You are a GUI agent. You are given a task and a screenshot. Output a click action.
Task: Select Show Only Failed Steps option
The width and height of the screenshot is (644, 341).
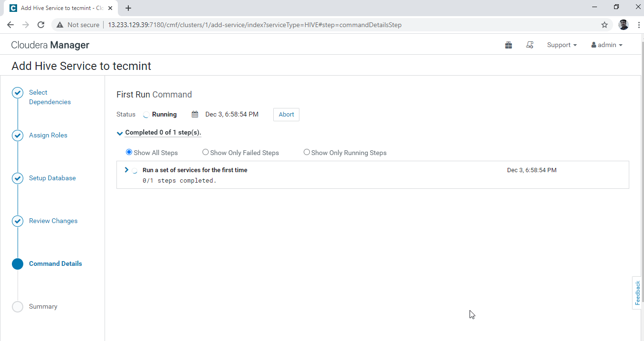pyautogui.click(x=205, y=152)
